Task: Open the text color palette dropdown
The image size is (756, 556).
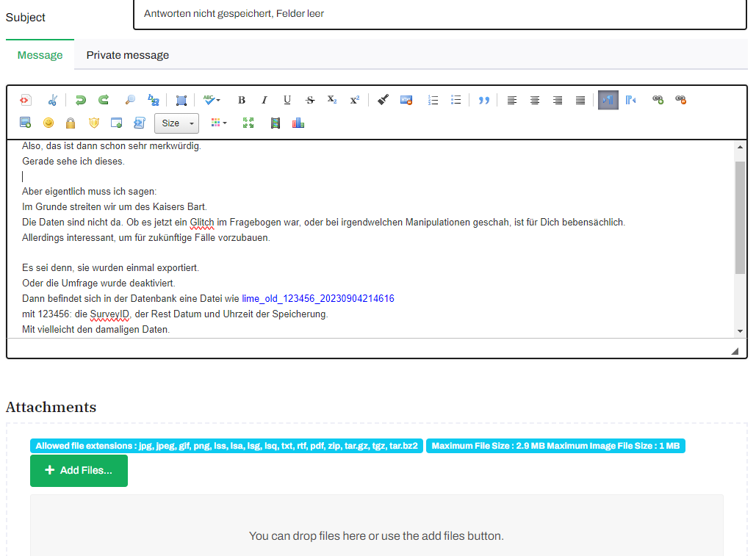Action: pos(219,123)
